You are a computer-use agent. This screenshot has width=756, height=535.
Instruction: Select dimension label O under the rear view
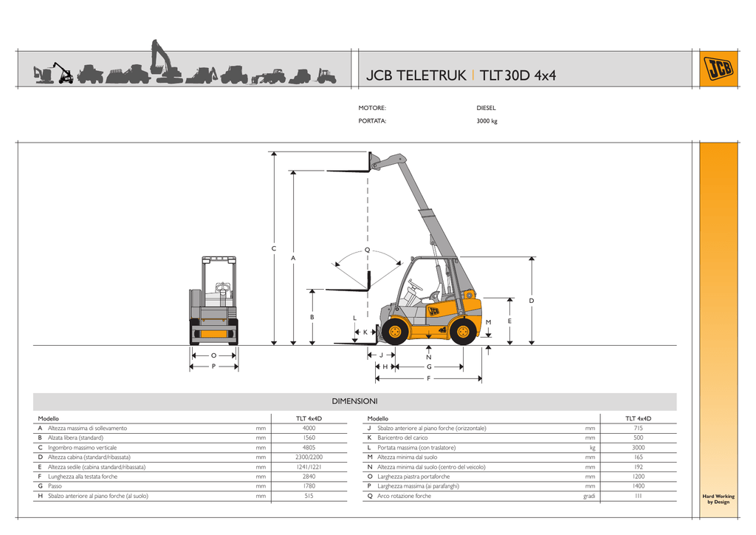(213, 355)
